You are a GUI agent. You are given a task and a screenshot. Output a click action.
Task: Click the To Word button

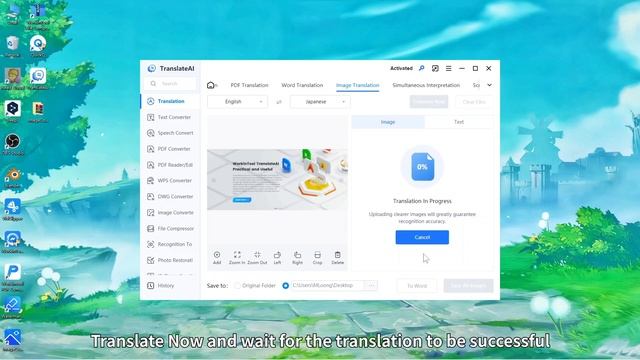click(x=417, y=286)
